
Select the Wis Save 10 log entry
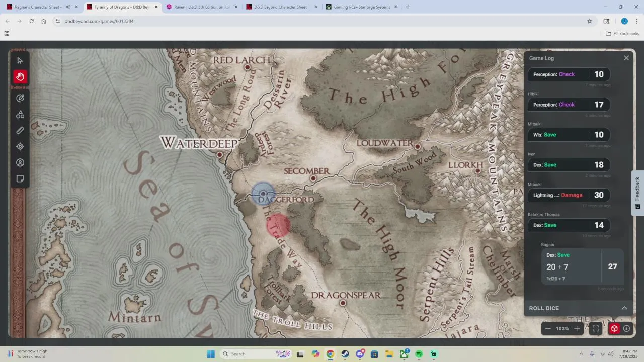[x=569, y=135]
